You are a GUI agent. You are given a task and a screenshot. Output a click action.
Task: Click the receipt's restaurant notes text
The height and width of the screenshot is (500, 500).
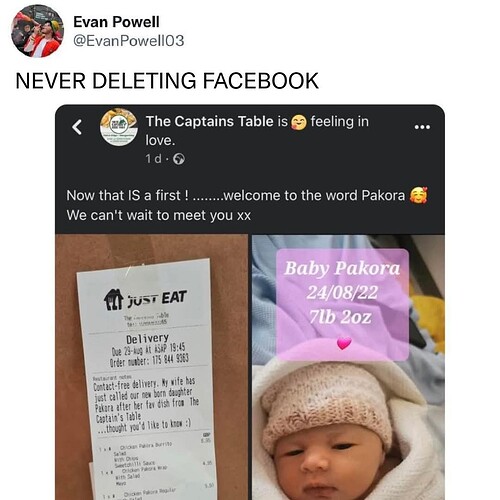pos(145,404)
